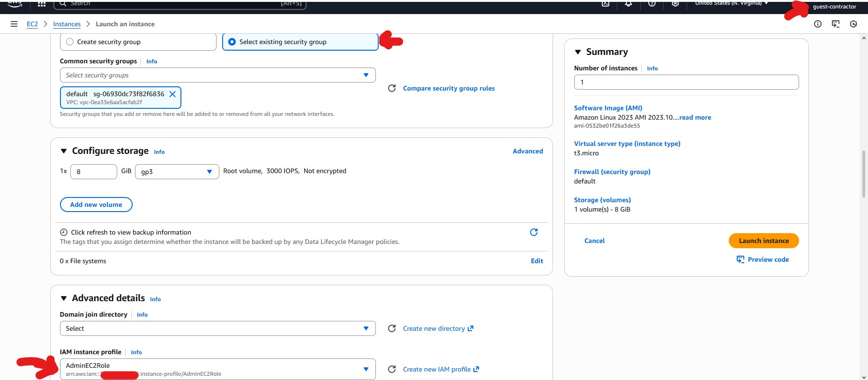Refresh the IAM instance profile list

coord(392,369)
